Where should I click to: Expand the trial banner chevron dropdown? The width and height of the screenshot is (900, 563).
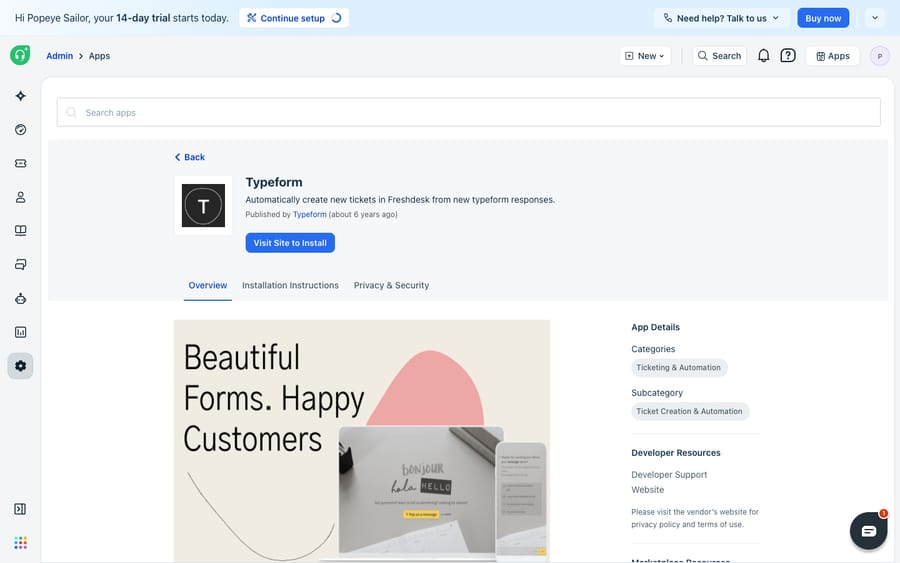point(875,18)
